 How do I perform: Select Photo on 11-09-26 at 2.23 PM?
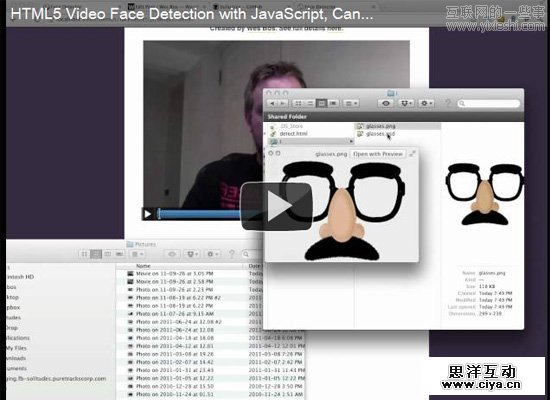point(175,289)
